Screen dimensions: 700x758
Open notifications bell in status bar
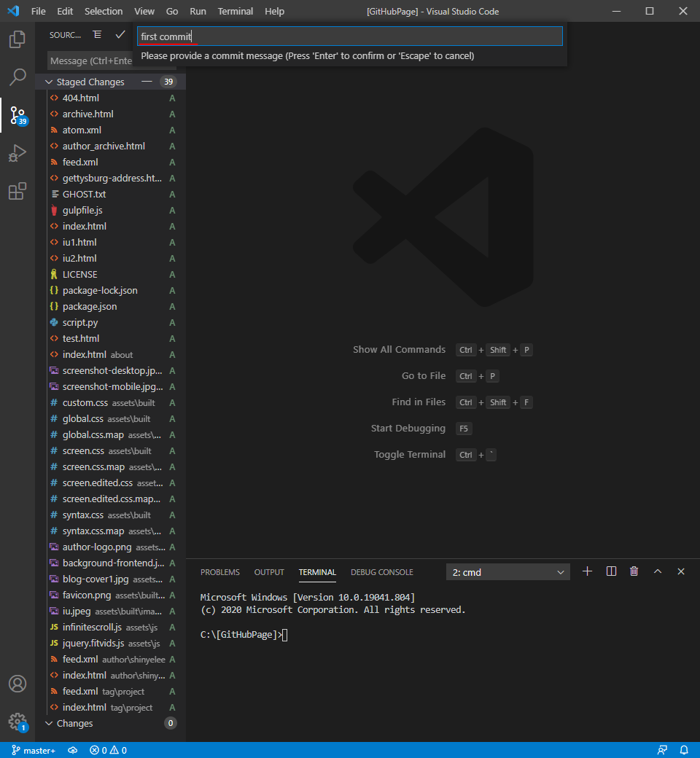point(684,750)
